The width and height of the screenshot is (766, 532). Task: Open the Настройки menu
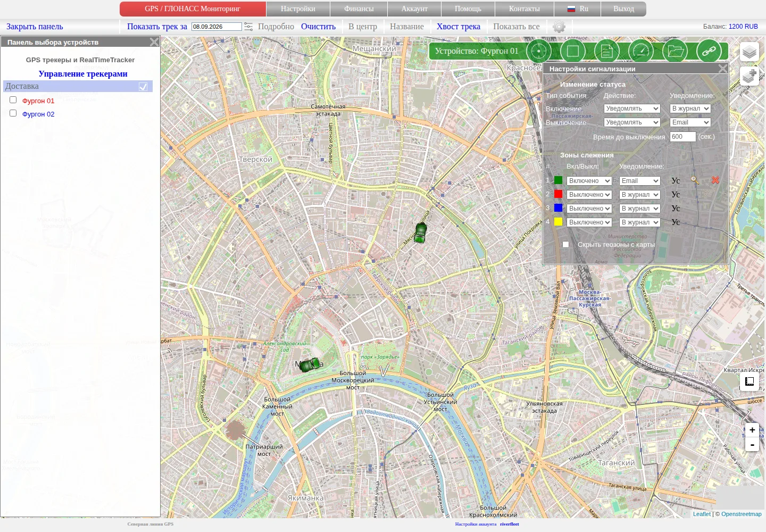pyautogui.click(x=298, y=9)
